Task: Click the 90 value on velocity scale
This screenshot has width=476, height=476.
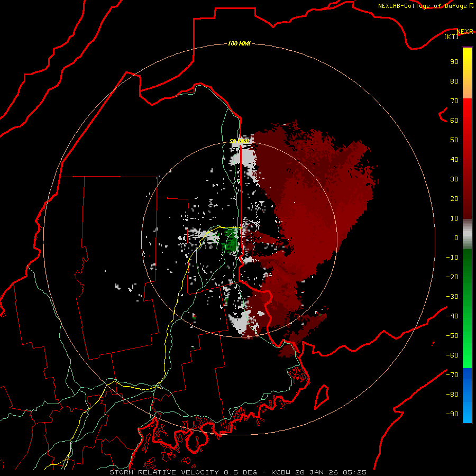Action: tap(454, 62)
